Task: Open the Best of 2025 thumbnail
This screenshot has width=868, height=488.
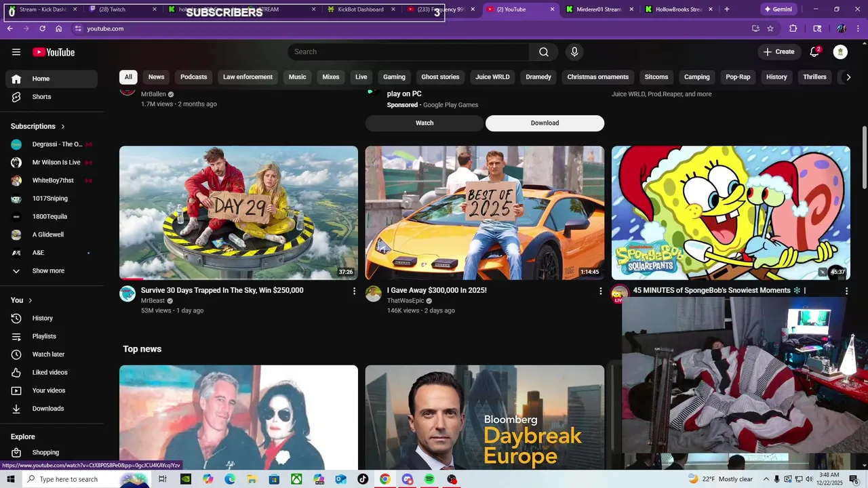Action: [x=485, y=213]
